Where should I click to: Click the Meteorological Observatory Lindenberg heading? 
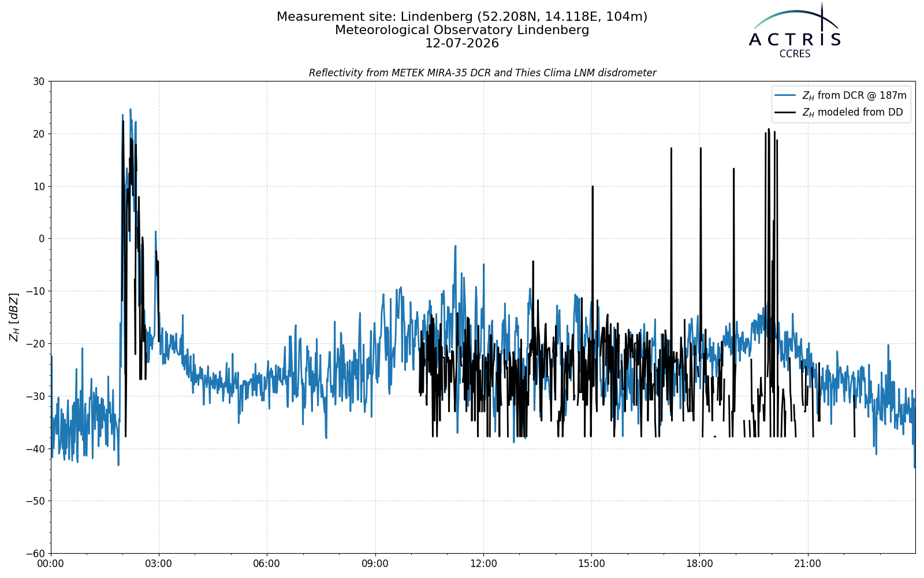point(462,30)
